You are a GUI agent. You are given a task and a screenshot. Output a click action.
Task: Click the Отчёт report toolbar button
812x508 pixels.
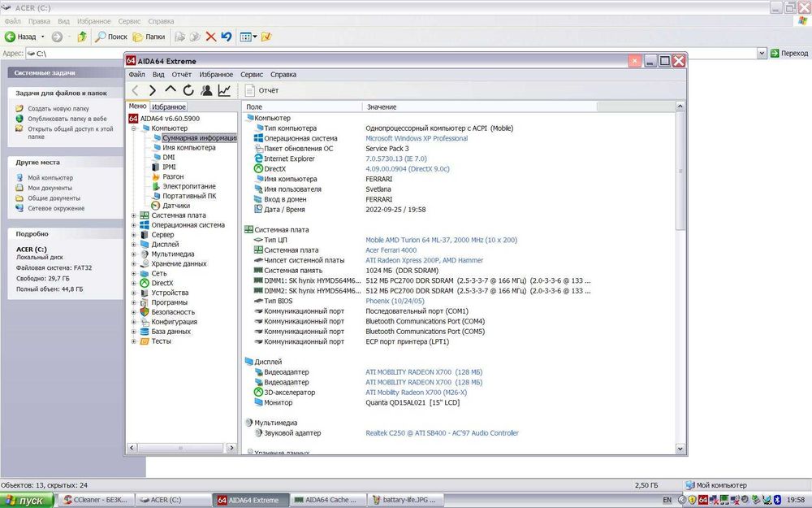261,90
